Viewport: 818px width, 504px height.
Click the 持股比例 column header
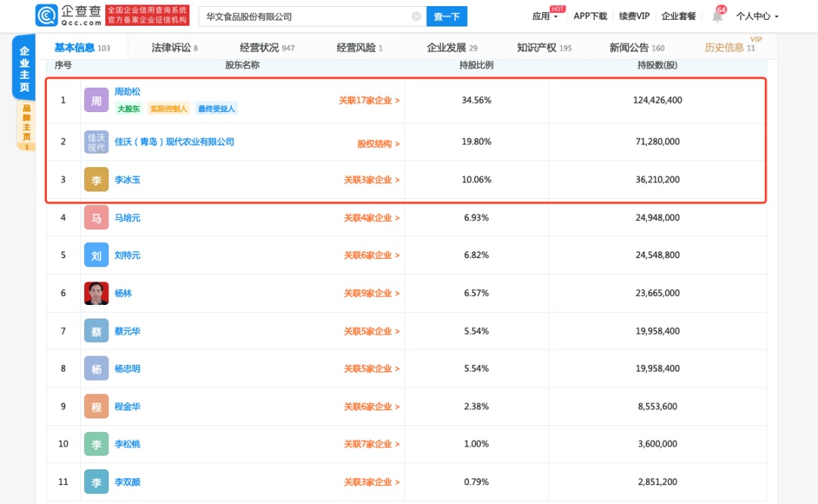(476, 65)
